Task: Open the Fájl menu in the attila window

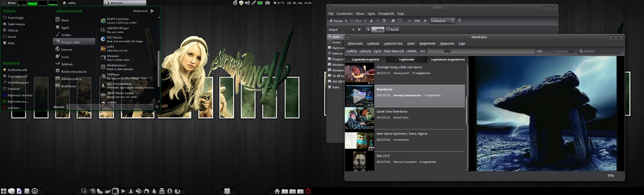Action: pyautogui.click(x=331, y=14)
